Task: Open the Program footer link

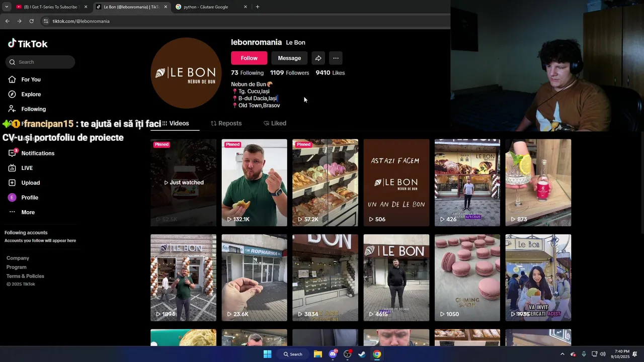Action: pyautogui.click(x=17, y=267)
